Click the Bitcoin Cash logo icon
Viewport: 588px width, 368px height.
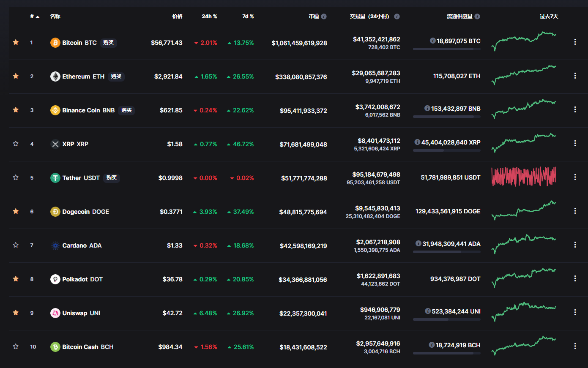[55, 347]
